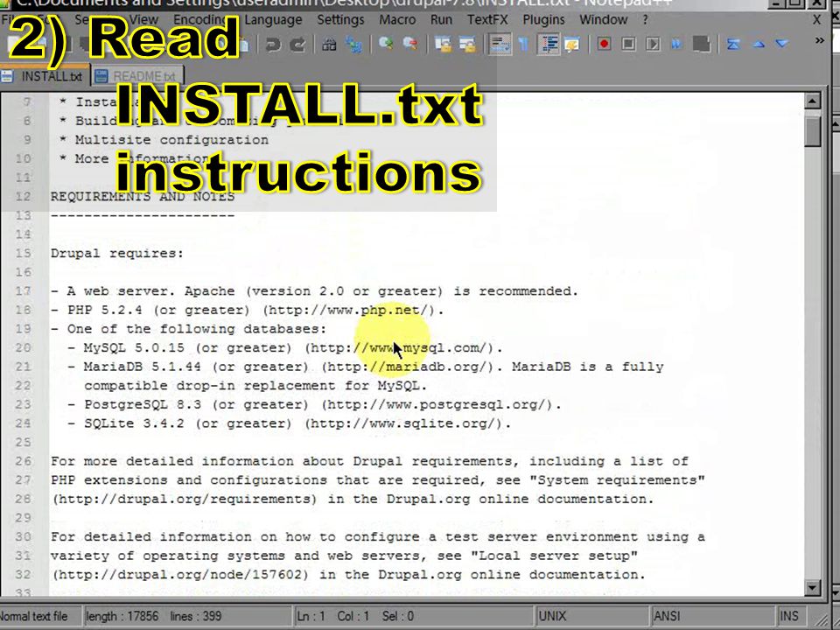Switch to the README.txt tab
Screen dimensions: 840x630
(x=137, y=76)
